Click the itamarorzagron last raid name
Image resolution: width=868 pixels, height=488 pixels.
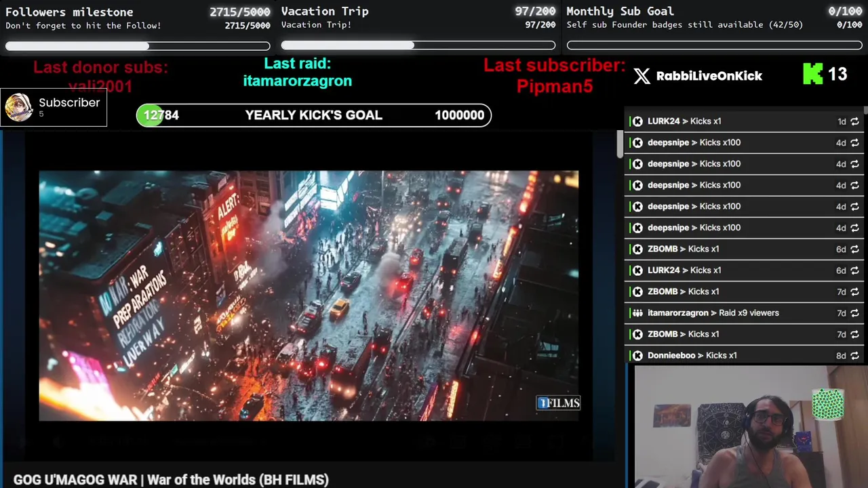point(297,81)
